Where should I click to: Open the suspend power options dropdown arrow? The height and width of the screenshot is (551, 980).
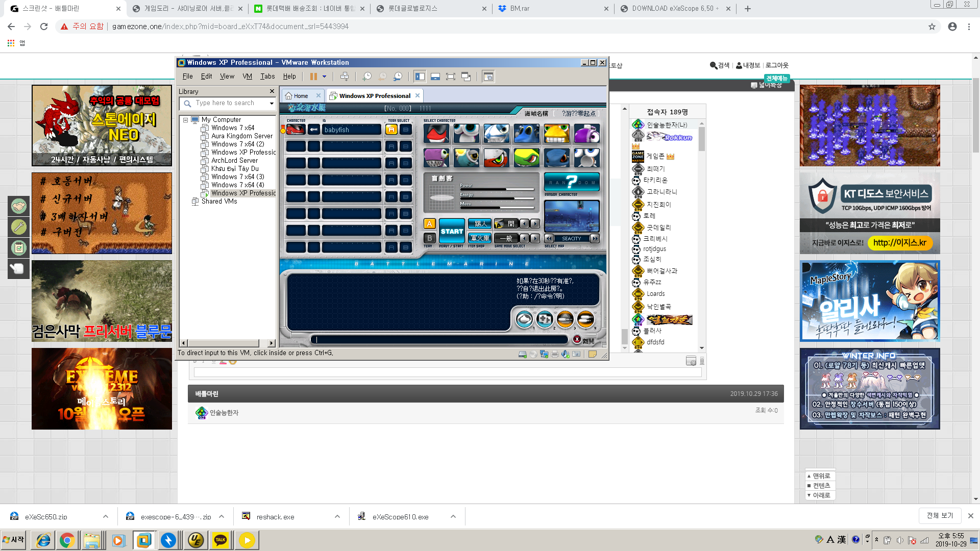point(324,77)
